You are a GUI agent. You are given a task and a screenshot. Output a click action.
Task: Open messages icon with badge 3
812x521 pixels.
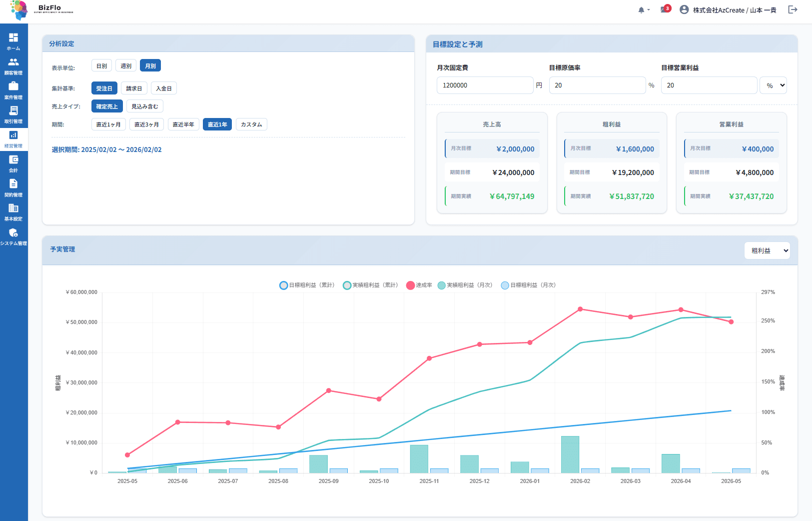(665, 9)
